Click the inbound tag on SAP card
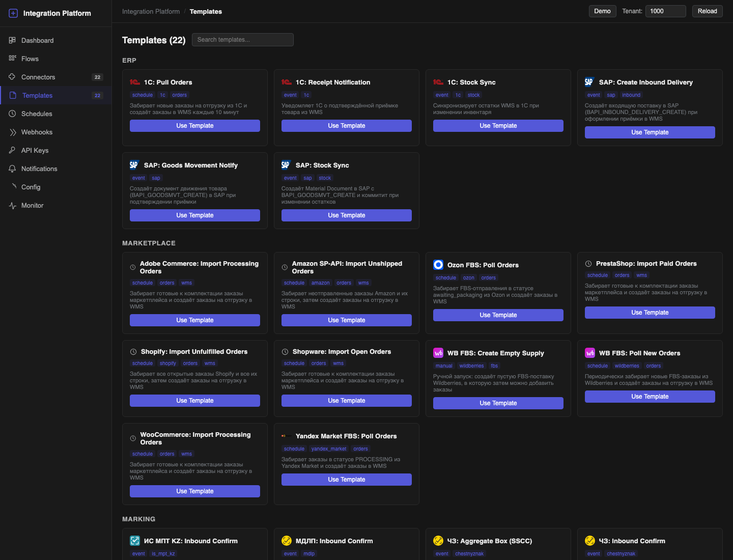This screenshot has width=733, height=560. (x=631, y=95)
